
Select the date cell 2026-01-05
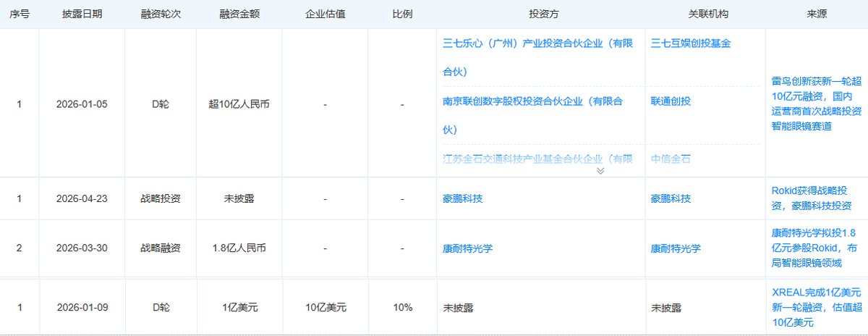point(82,104)
